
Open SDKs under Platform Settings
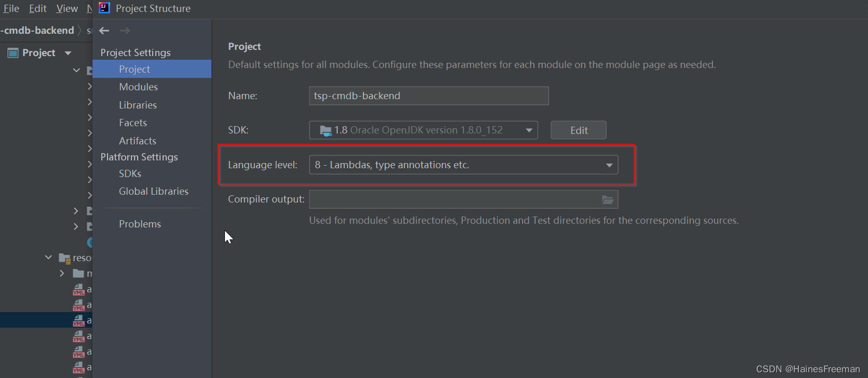point(130,173)
